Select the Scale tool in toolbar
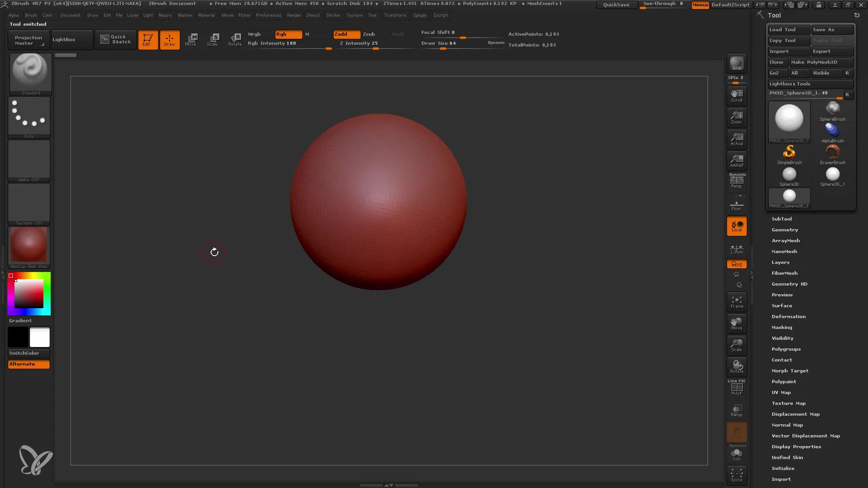The height and width of the screenshot is (488, 868). pos(213,39)
